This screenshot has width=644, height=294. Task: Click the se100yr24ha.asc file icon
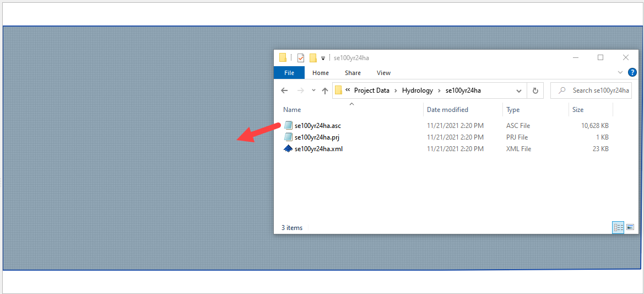[x=288, y=126]
